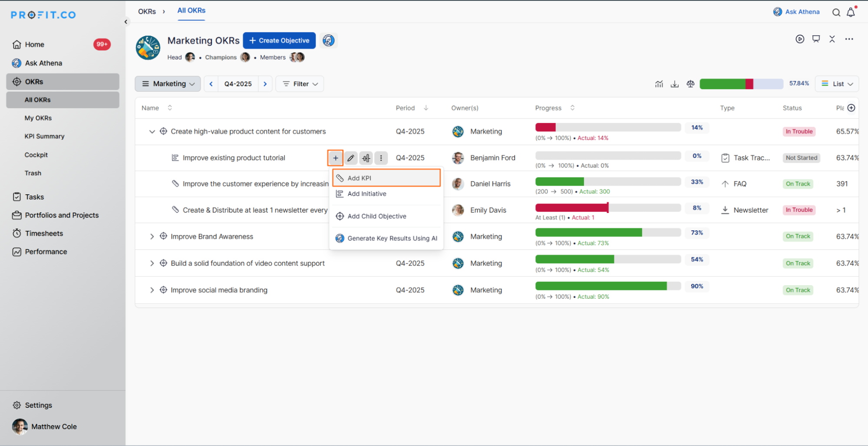Open the notifications bell
Image resolution: width=868 pixels, height=446 pixels.
pos(851,12)
